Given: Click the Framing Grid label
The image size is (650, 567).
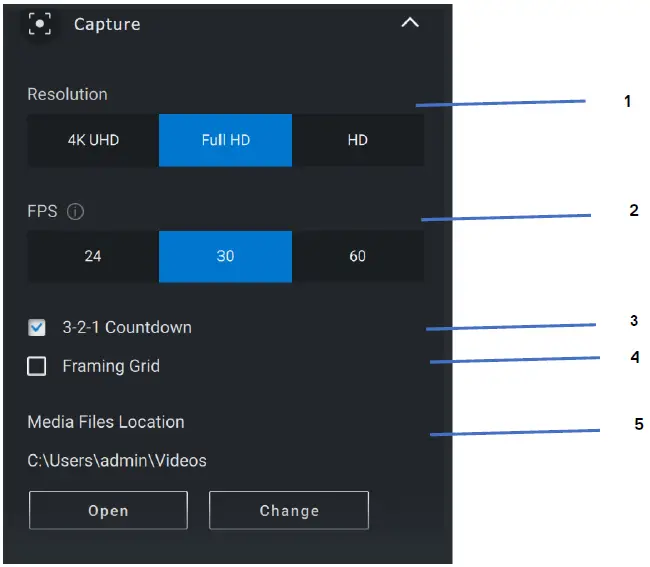Looking at the screenshot, I should point(111,366).
